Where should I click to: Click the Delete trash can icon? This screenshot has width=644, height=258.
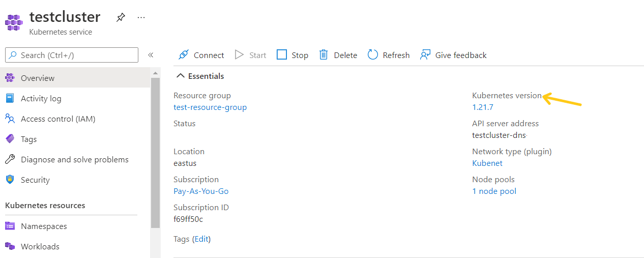click(x=324, y=55)
